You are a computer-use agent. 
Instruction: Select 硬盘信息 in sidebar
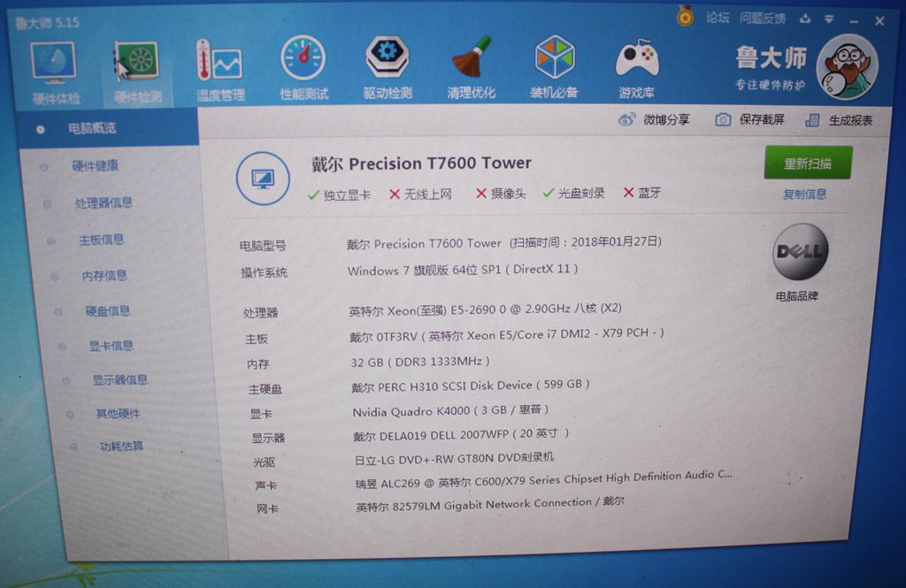107,310
